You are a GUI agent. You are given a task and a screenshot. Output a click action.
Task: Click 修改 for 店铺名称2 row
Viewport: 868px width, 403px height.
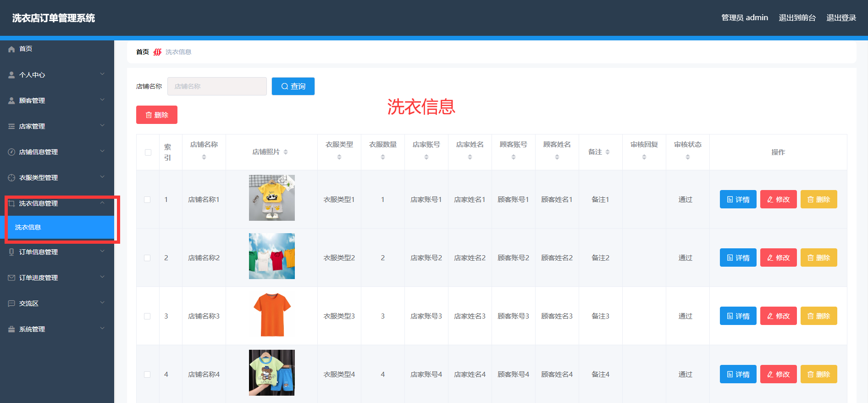coord(779,257)
